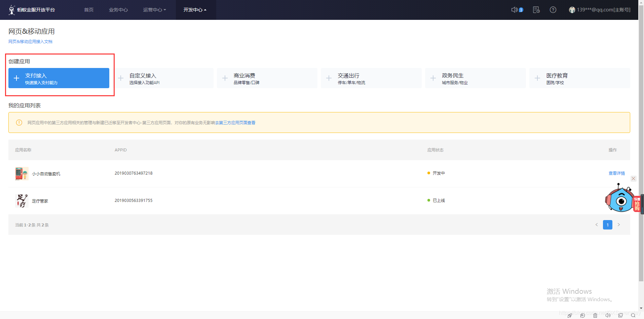Go to previous page arrow
The image size is (644, 319).
(597, 225)
